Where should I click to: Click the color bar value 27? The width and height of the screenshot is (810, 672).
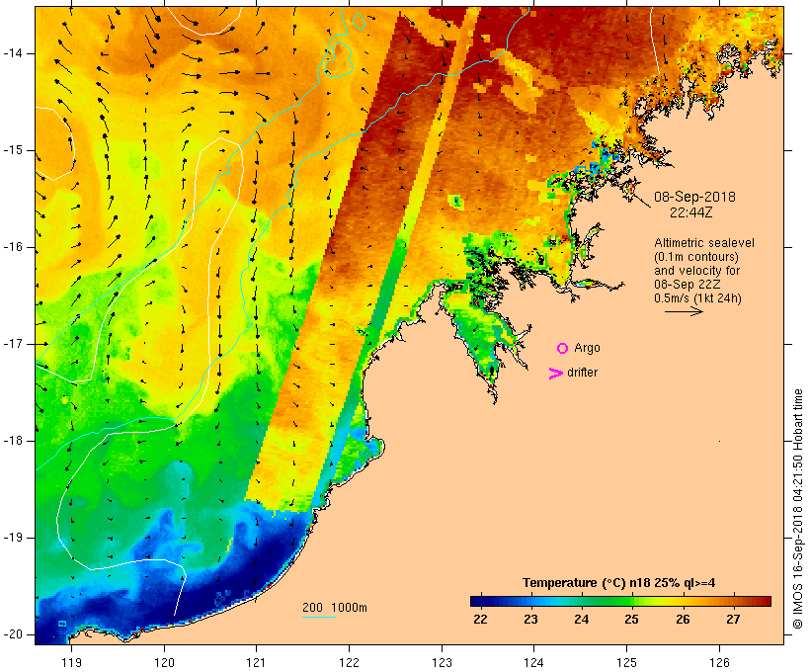tap(734, 620)
